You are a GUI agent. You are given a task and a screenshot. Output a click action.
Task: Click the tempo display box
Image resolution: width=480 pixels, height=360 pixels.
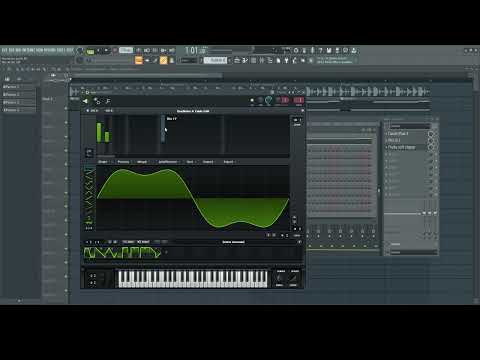tap(126, 50)
